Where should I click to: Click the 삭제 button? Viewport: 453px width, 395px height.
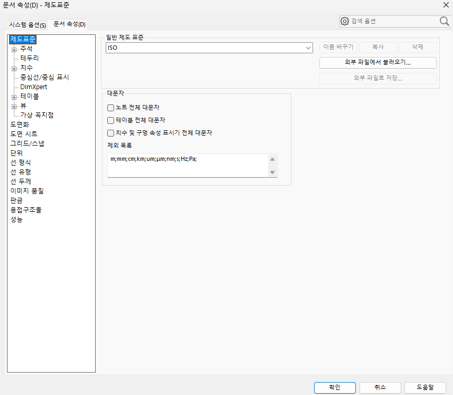coord(417,47)
